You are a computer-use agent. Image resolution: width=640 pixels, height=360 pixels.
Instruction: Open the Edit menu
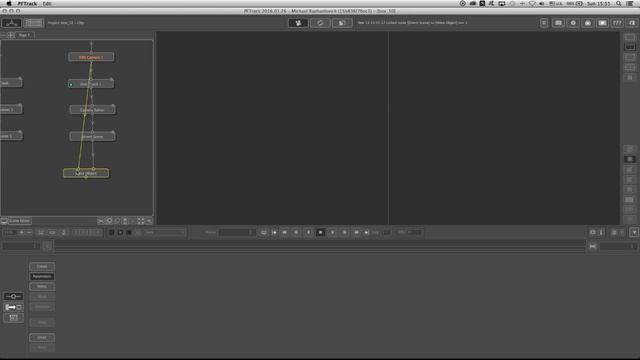(x=47, y=4)
